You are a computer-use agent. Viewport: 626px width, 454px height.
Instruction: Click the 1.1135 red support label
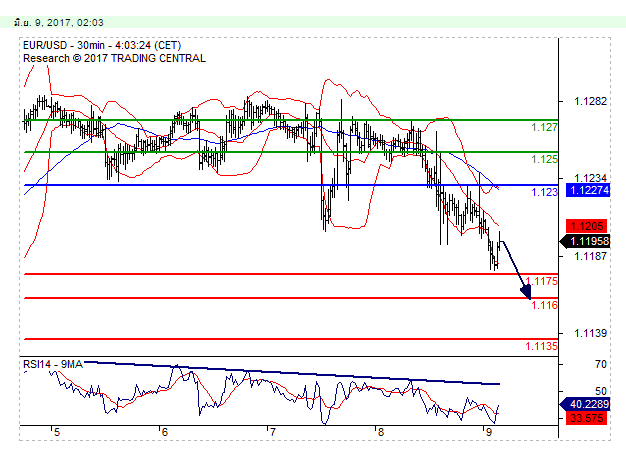click(541, 346)
